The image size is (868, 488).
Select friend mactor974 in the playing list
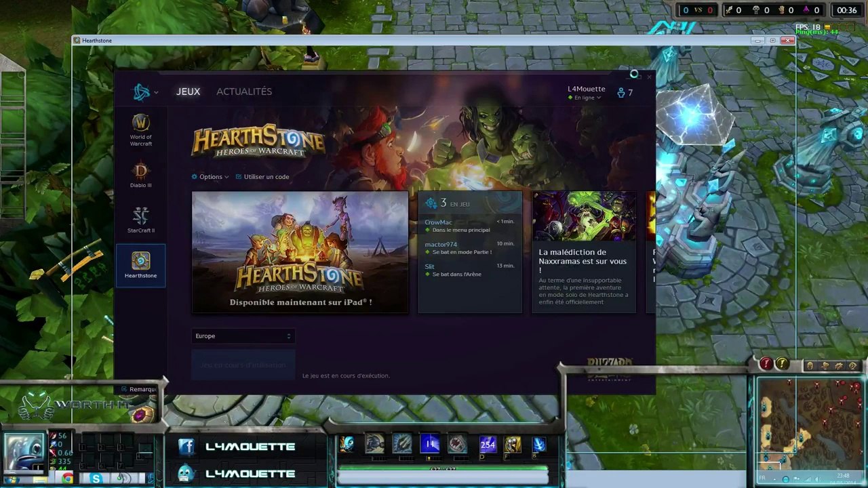[x=469, y=248]
